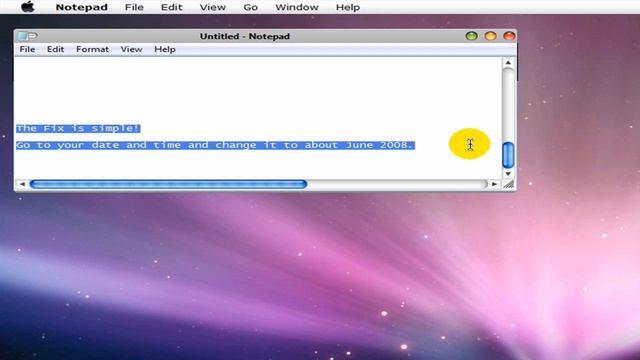This screenshot has height=360, width=640.
Task: Open the Notepad application menu
Action: (x=82, y=7)
